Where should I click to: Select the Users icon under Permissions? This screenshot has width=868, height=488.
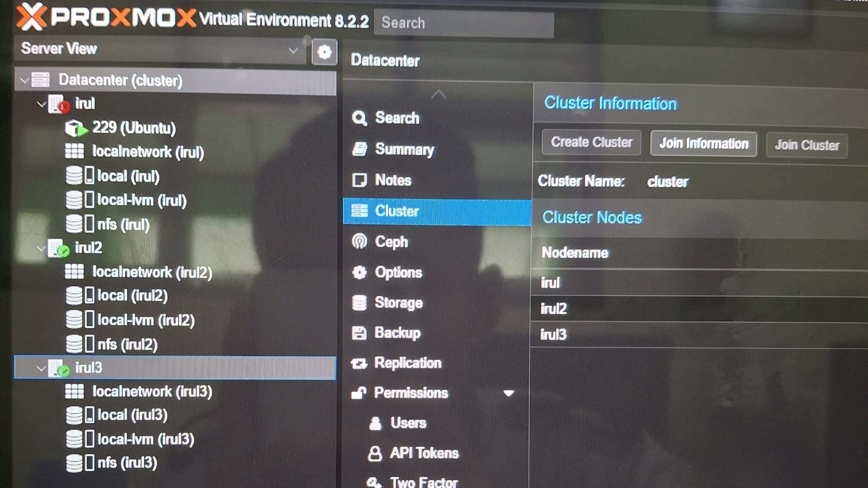click(x=375, y=423)
